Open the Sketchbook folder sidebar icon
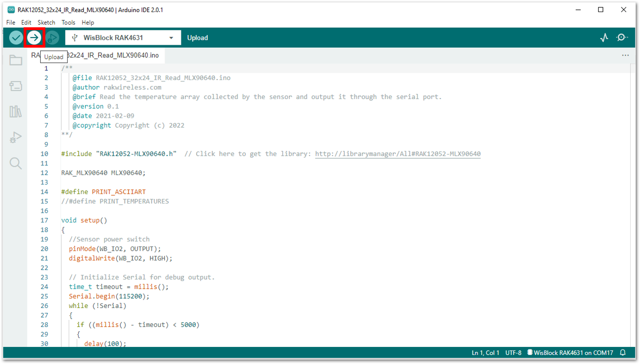Image resolution: width=640 pixels, height=364 pixels. point(16,60)
